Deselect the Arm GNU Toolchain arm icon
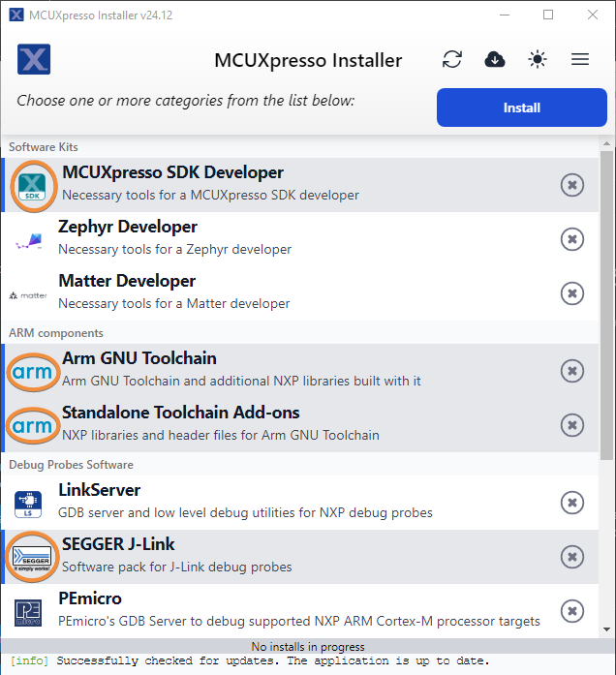616x675 pixels. click(x=32, y=372)
